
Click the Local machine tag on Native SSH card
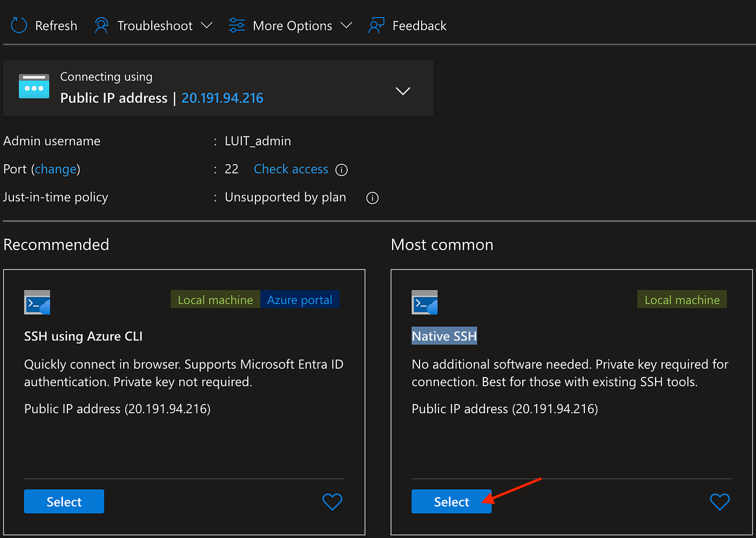pyautogui.click(x=682, y=300)
